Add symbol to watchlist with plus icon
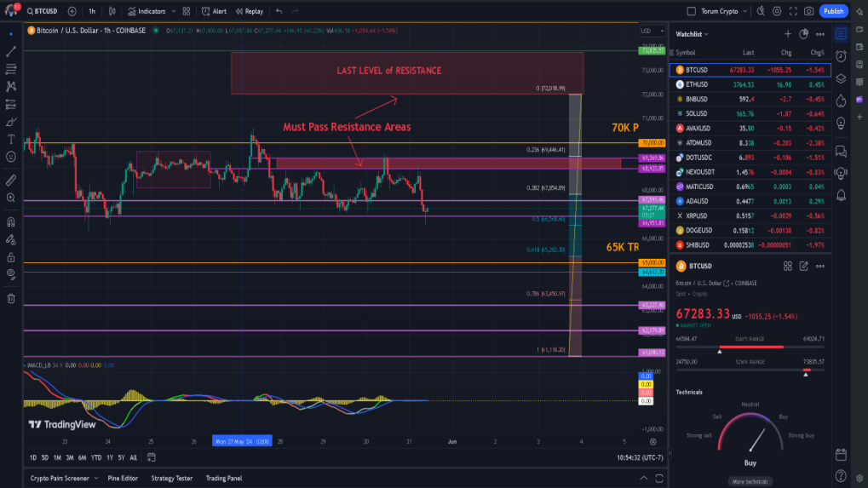Screen dimensions: 868x488 pos(788,34)
